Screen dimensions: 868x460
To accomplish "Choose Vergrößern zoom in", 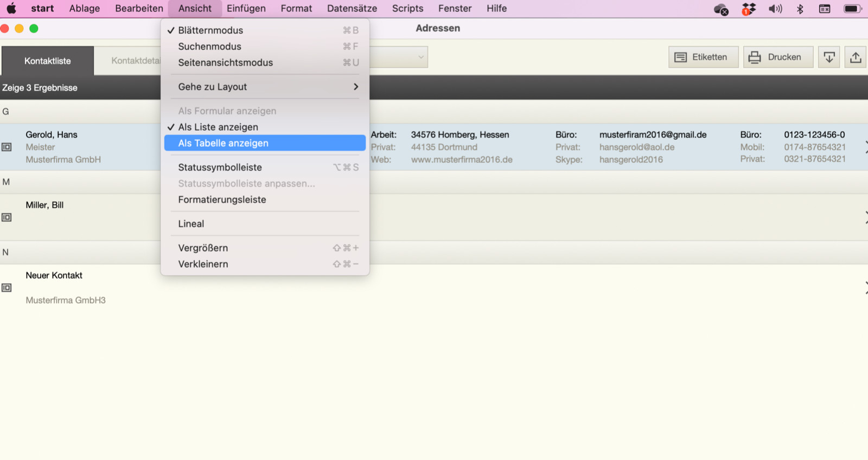I will [x=265, y=248].
